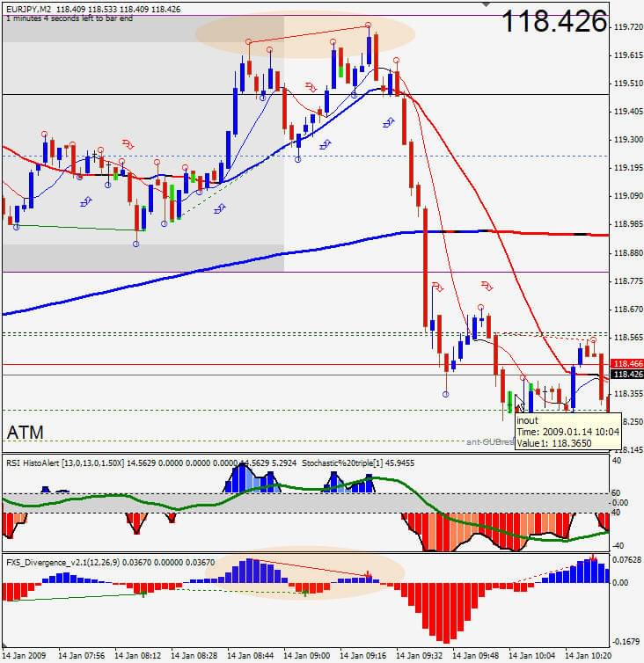Click the 118.145 price axis label
644x663 pixels.
[x=628, y=450]
